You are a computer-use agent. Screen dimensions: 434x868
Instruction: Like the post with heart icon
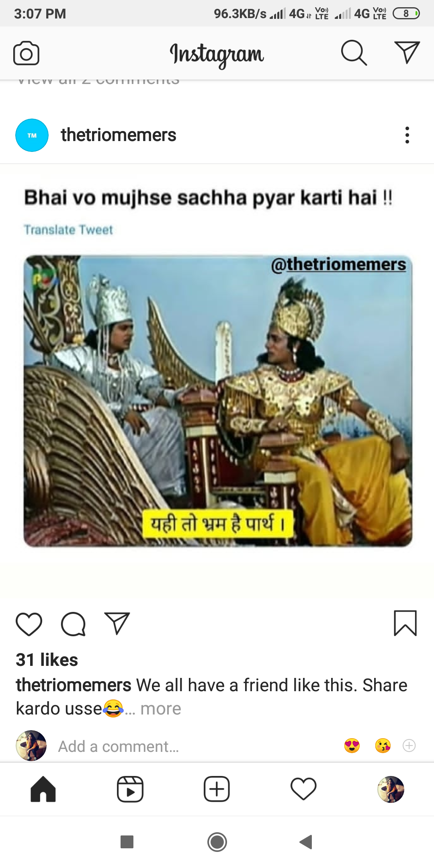click(x=29, y=624)
